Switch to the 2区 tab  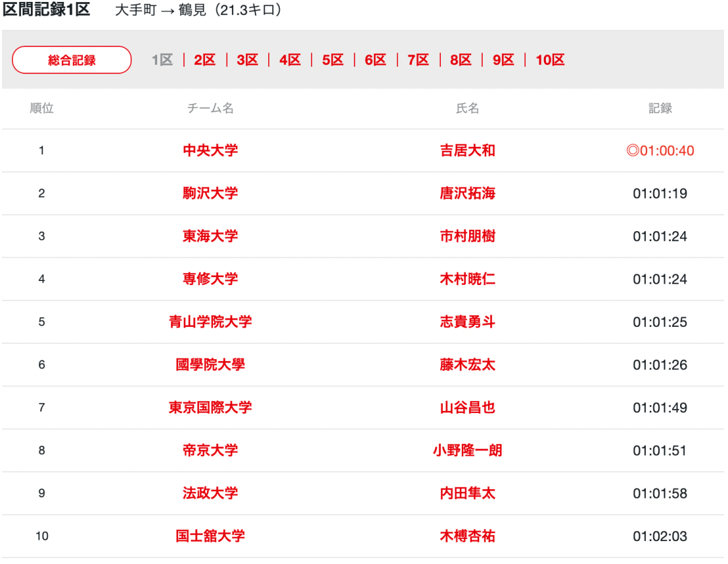click(x=204, y=60)
